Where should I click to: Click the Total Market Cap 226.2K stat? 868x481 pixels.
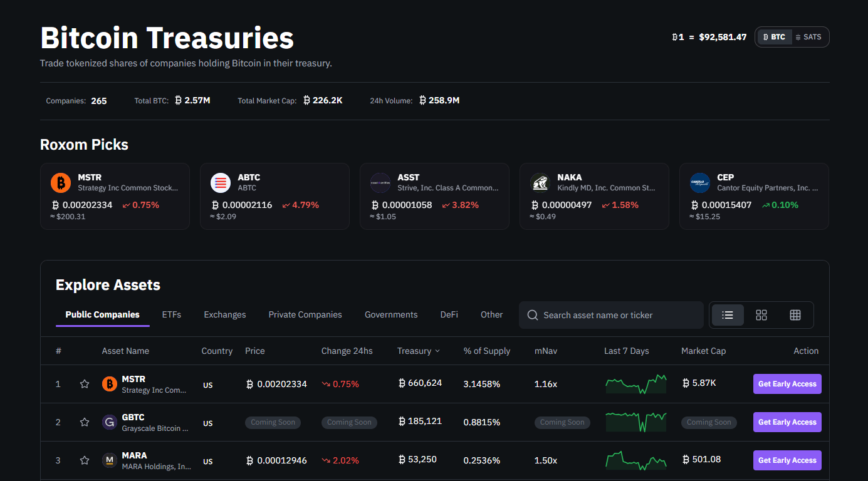coord(290,100)
